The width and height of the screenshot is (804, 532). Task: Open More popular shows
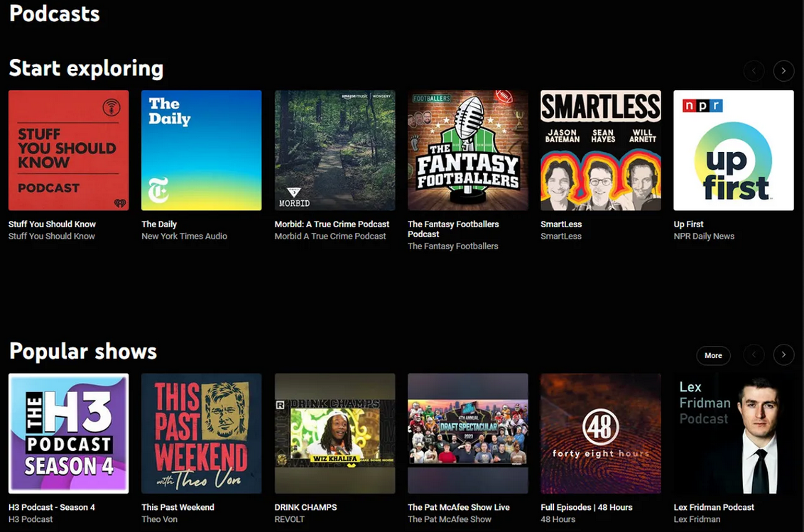tap(713, 356)
